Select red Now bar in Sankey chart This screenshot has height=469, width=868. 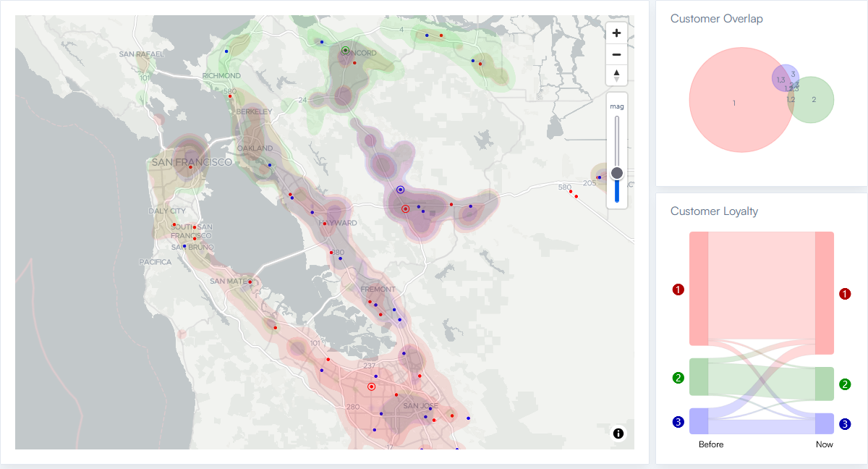(x=825, y=293)
